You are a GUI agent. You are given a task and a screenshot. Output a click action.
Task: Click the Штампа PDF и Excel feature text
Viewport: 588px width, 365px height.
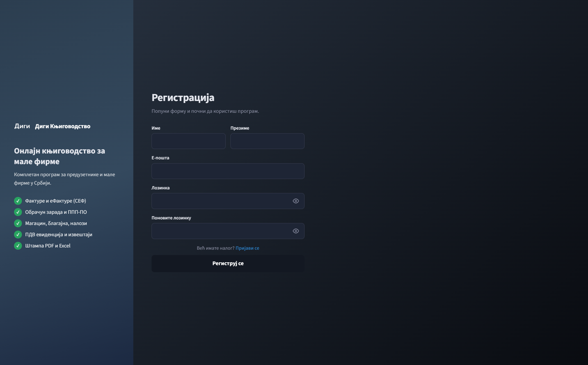[48, 246]
